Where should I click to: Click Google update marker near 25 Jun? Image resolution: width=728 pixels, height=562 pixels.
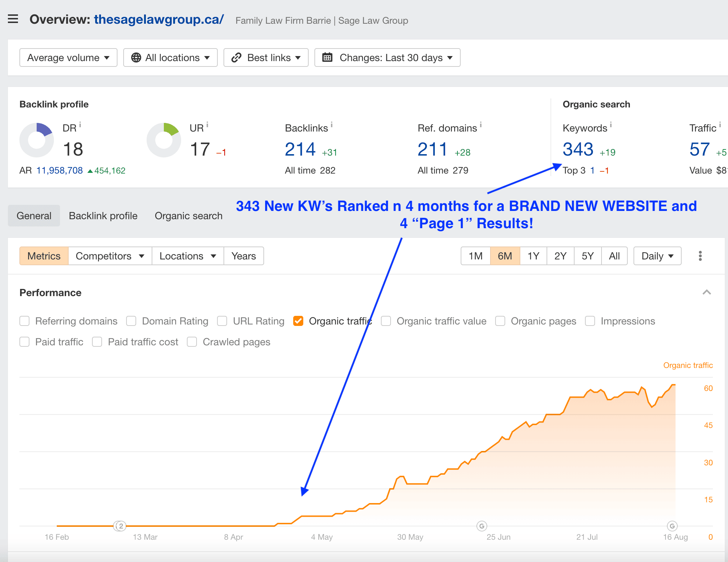click(x=482, y=526)
